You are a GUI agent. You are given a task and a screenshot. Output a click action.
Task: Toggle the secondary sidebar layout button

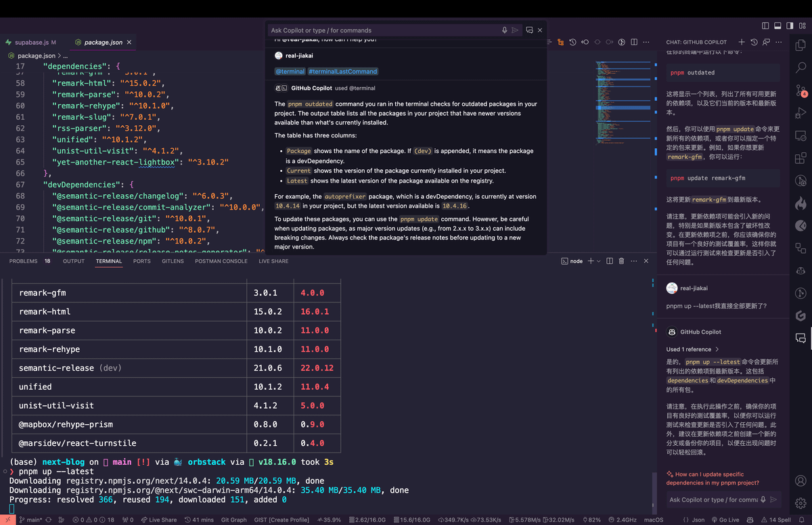coord(790,26)
